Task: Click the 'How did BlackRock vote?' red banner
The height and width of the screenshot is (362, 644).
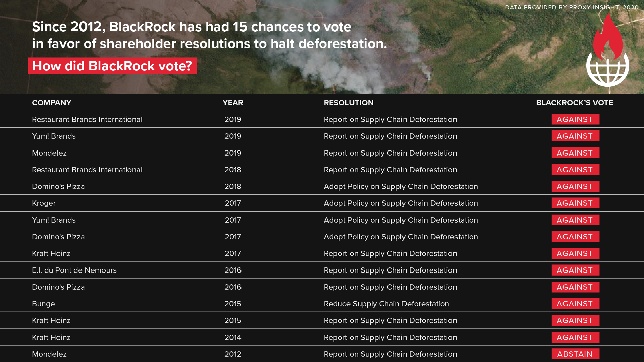Action: point(112,66)
